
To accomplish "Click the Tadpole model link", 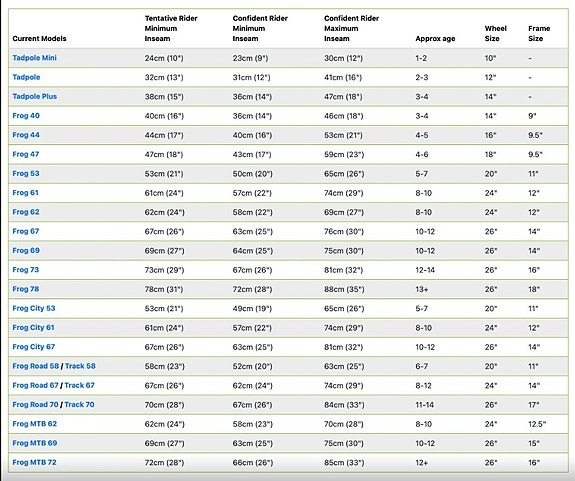I will (26, 77).
